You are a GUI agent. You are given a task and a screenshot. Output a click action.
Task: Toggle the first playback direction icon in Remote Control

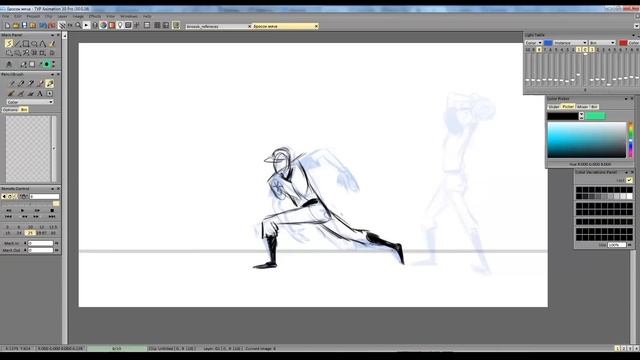tap(4, 197)
